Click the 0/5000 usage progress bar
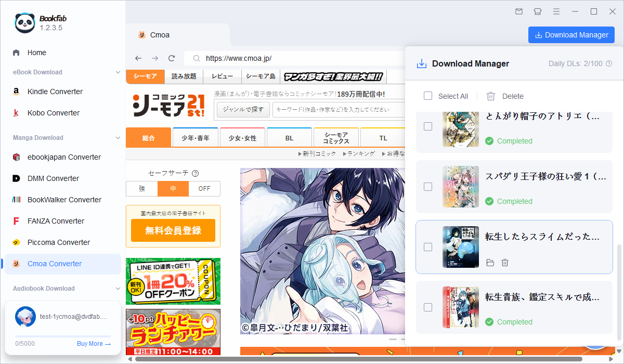This screenshot has width=624, height=364. [x=63, y=336]
